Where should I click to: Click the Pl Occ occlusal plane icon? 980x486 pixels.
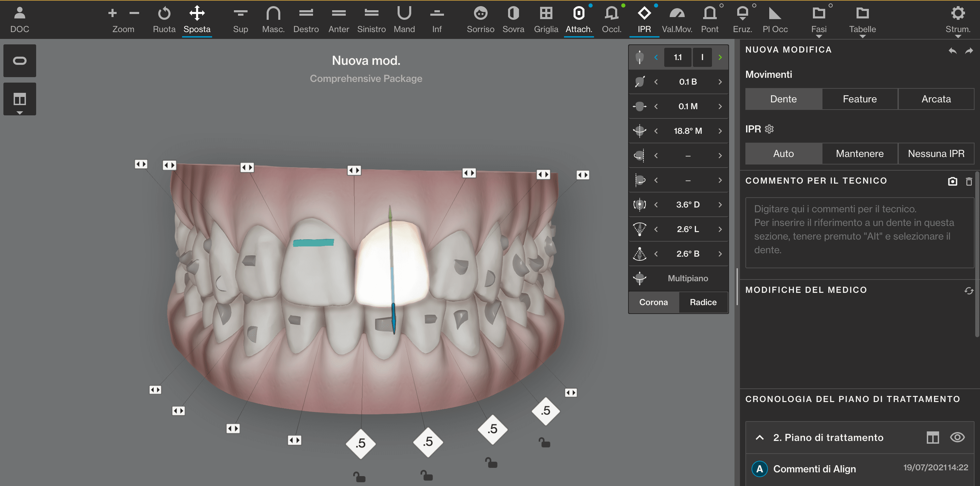[x=775, y=20]
